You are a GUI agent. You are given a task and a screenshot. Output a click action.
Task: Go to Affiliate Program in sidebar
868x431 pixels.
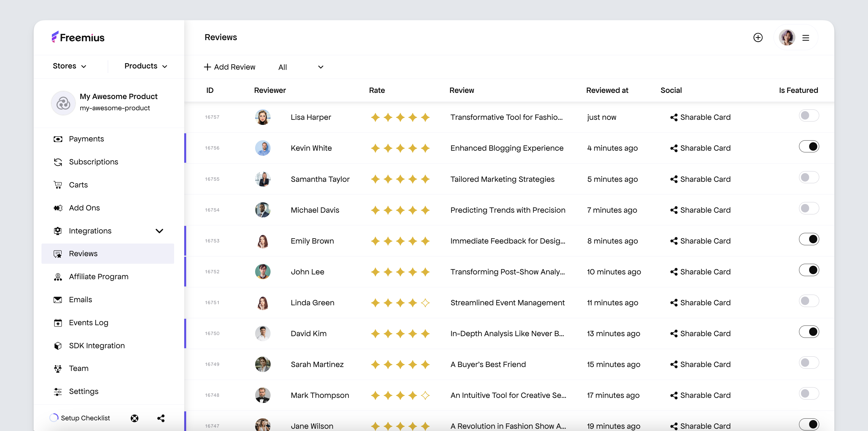point(98,277)
